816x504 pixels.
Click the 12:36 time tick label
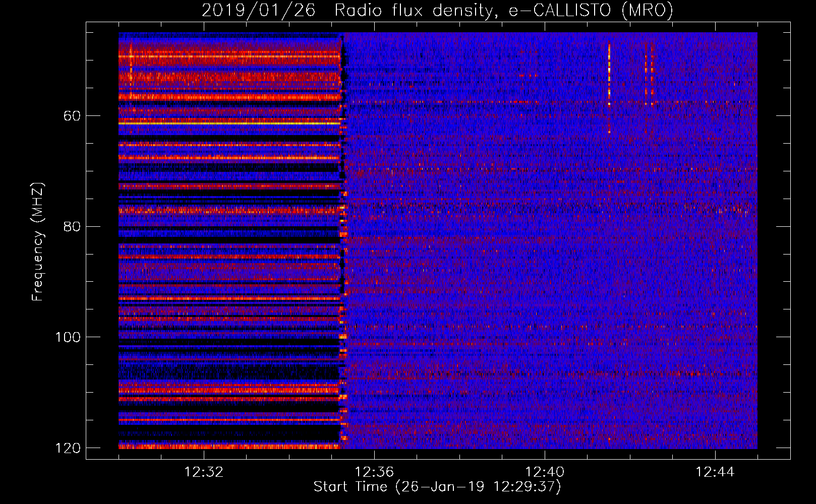click(374, 472)
